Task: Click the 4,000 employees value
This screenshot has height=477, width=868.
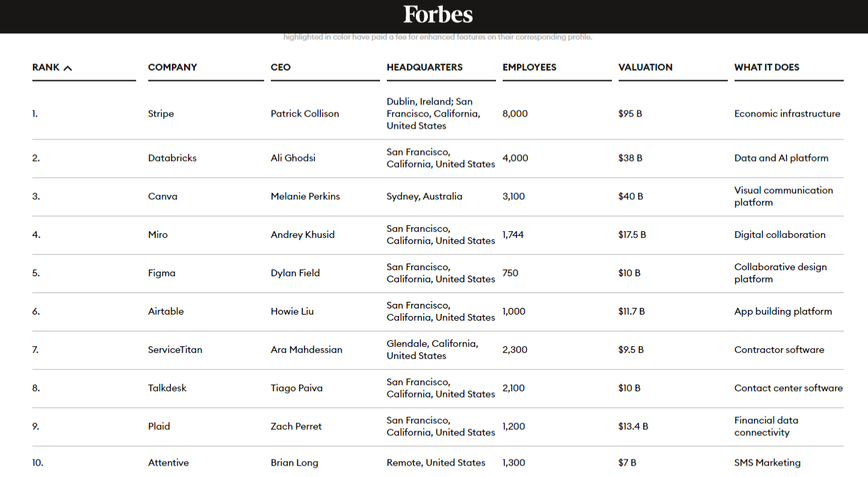Action: [516, 158]
